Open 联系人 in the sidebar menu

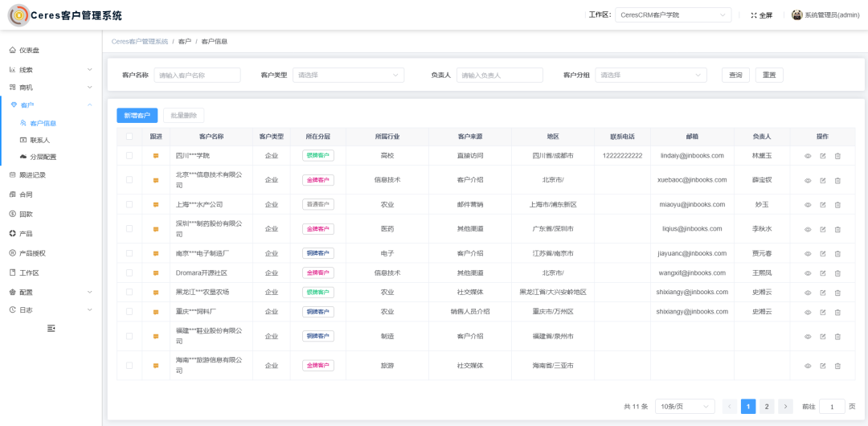point(40,140)
